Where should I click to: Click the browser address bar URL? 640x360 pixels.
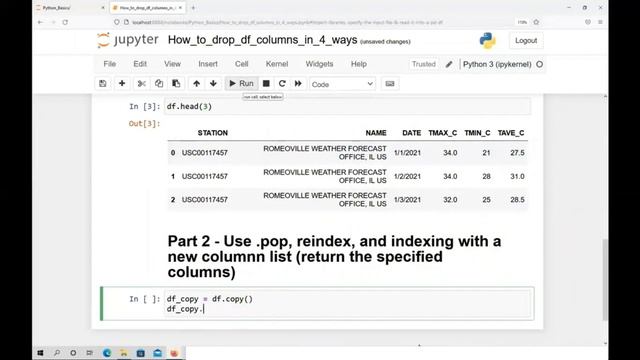tap(287, 22)
